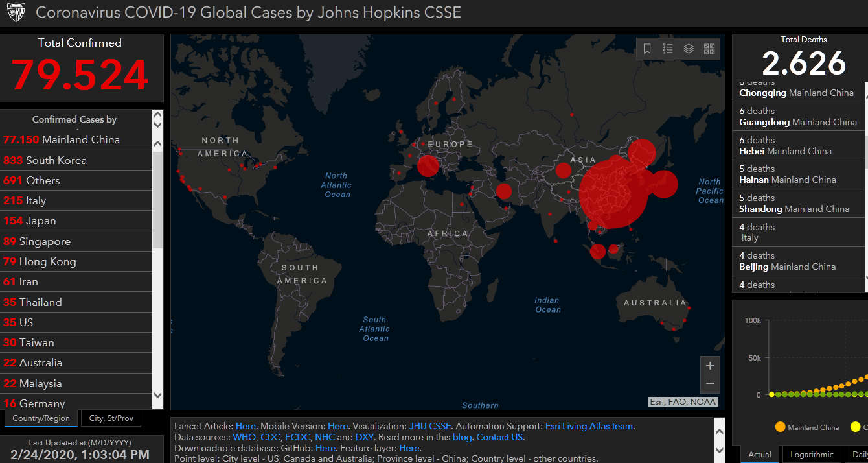Select Beijing deaths entry
This screenshot has height=463, width=868.
(798, 261)
